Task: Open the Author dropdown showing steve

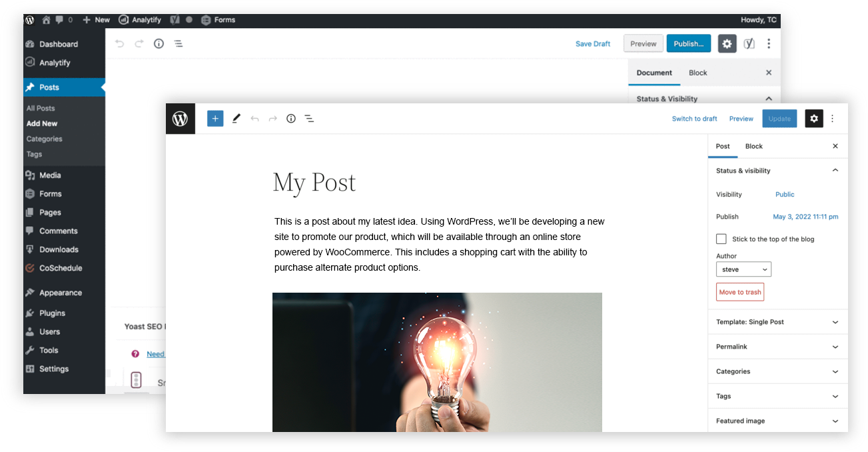Action: (743, 269)
